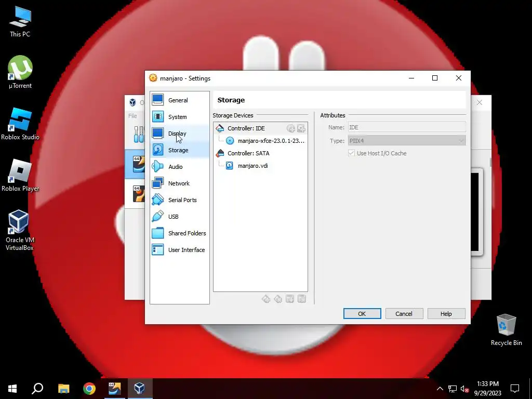Click the hard disk icon beside manjaro.vdi
Viewport: 532px width, 399px height.
[230, 166]
